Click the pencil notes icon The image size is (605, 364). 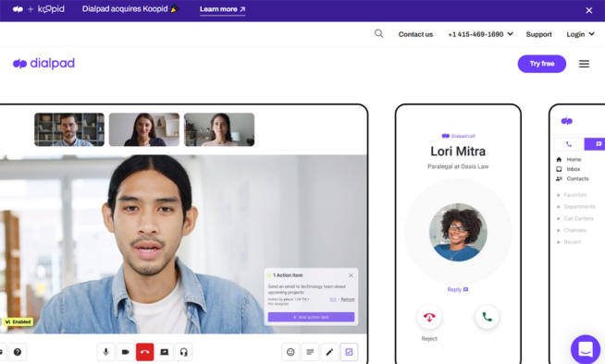pyautogui.click(x=329, y=352)
